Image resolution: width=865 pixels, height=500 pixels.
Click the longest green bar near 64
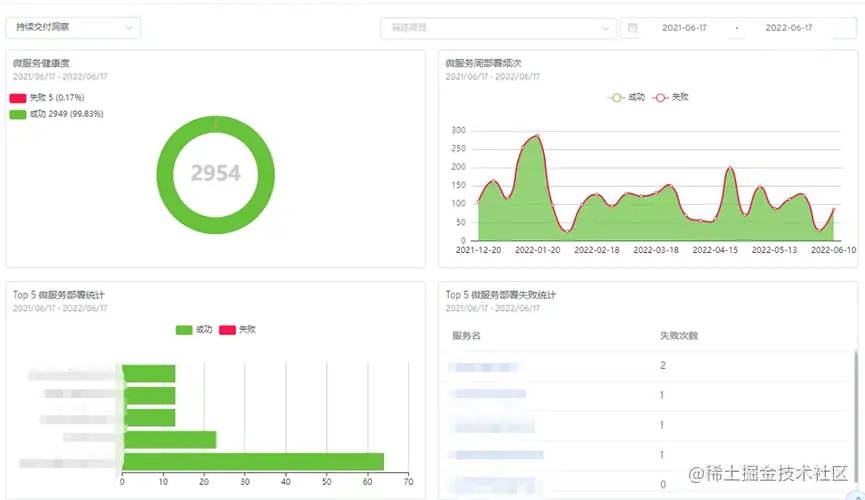253,461
